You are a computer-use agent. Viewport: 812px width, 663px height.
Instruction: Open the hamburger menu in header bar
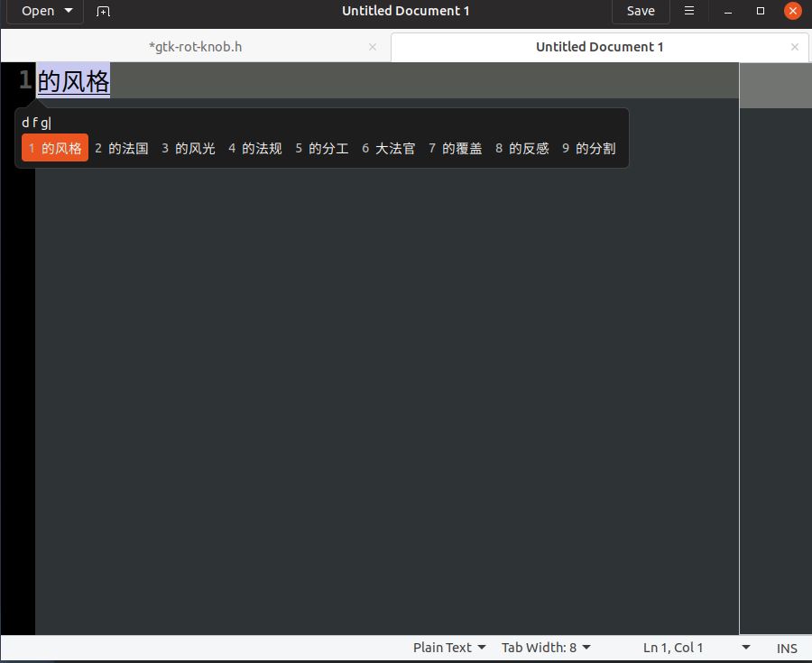point(689,11)
